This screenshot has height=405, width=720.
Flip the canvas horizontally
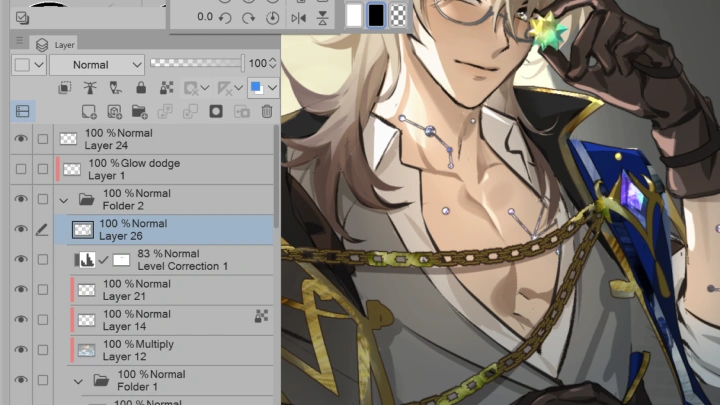point(298,17)
